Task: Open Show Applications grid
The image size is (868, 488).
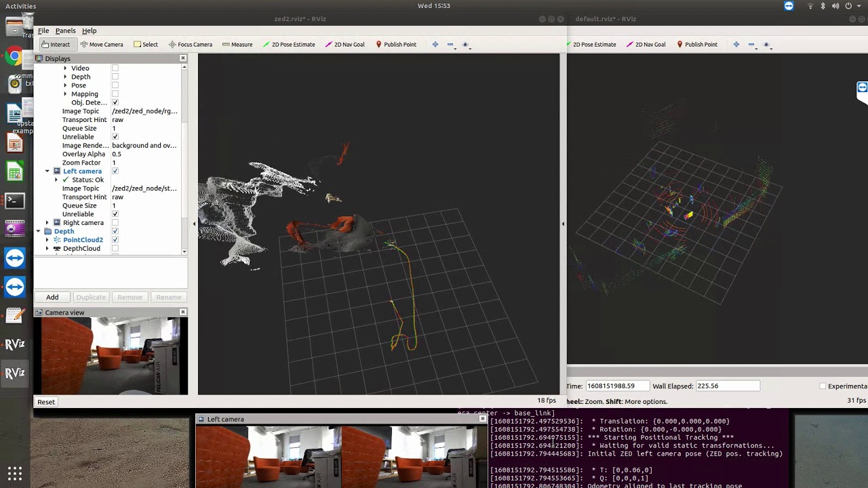Action: tap(15, 473)
